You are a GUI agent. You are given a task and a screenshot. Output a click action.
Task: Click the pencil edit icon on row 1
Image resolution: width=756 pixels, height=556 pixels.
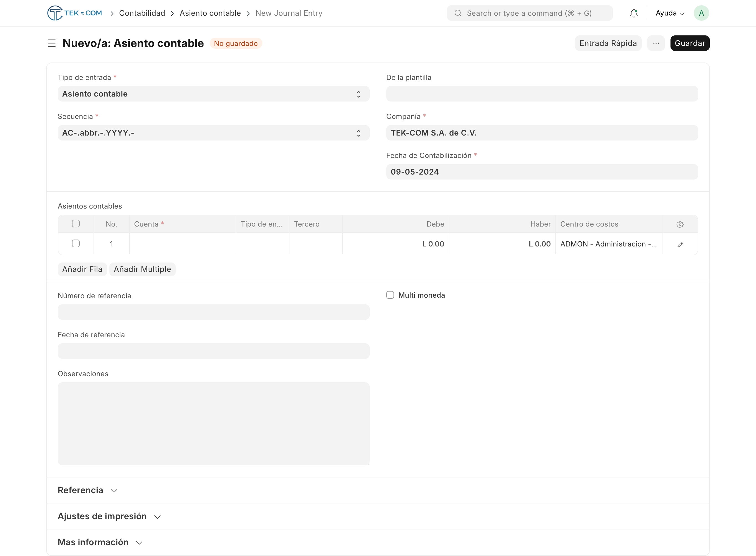click(680, 244)
